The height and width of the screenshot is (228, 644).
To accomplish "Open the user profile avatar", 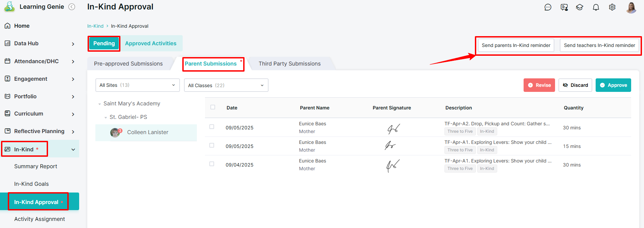I will point(631,7).
